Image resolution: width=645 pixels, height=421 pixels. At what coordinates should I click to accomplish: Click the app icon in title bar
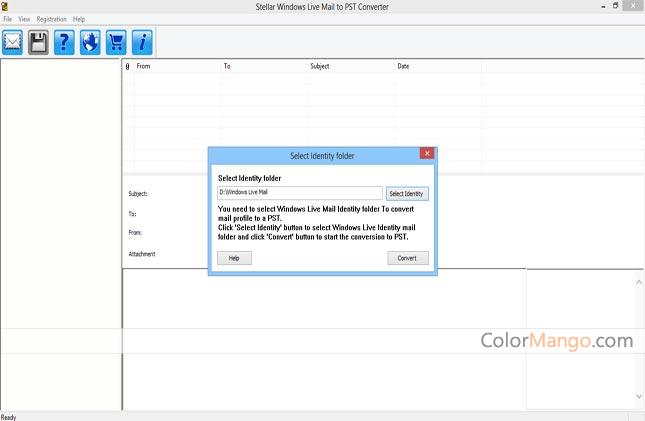coord(5,6)
